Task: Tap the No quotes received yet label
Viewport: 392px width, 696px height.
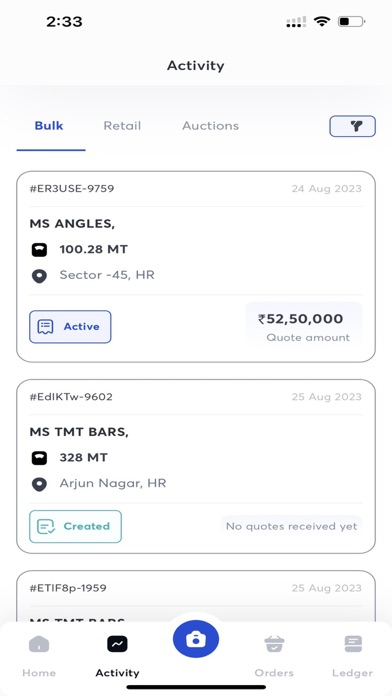Action: coord(292,526)
